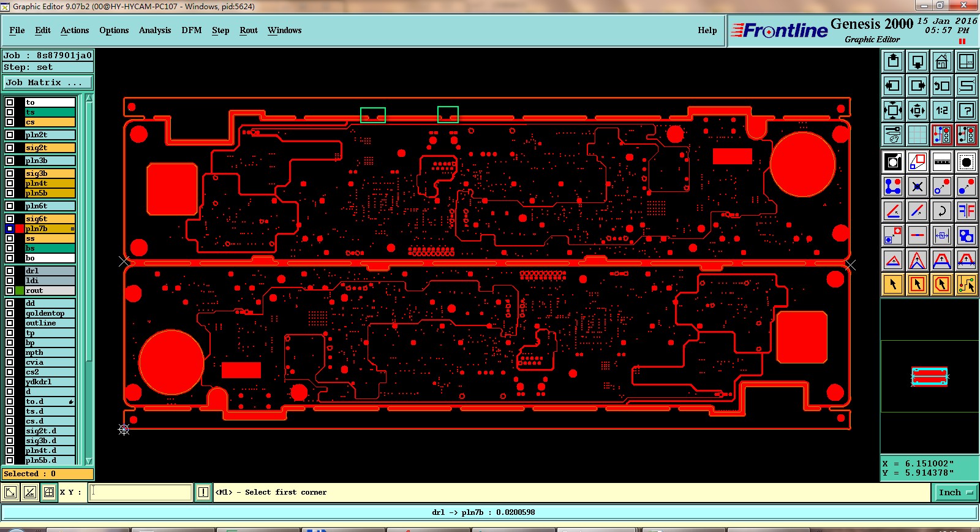Select the ydkdrl layer name
980x532 pixels.
(50, 382)
